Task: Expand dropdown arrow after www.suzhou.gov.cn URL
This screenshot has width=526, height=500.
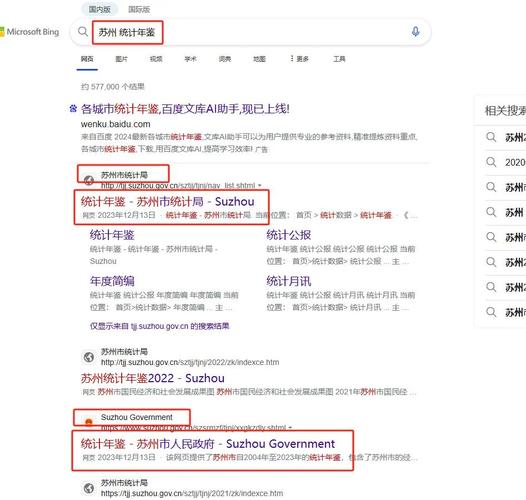Action: tap(290, 428)
